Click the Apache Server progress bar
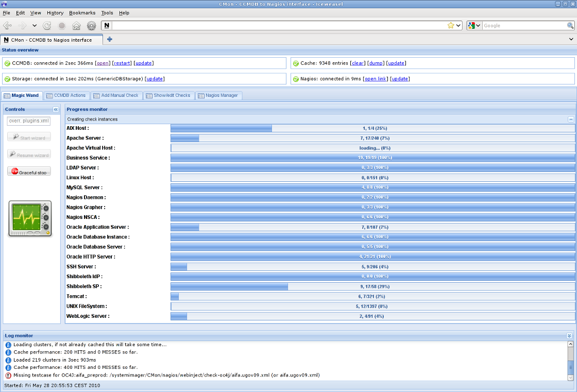Viewport: 577px width, 392px height. 372,138
